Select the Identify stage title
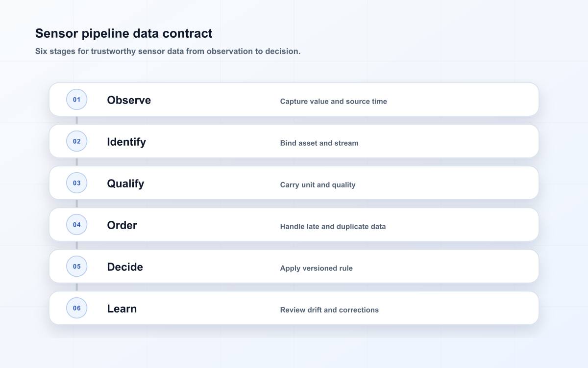This screenshot has height=368, width=588. pos(126,142)
